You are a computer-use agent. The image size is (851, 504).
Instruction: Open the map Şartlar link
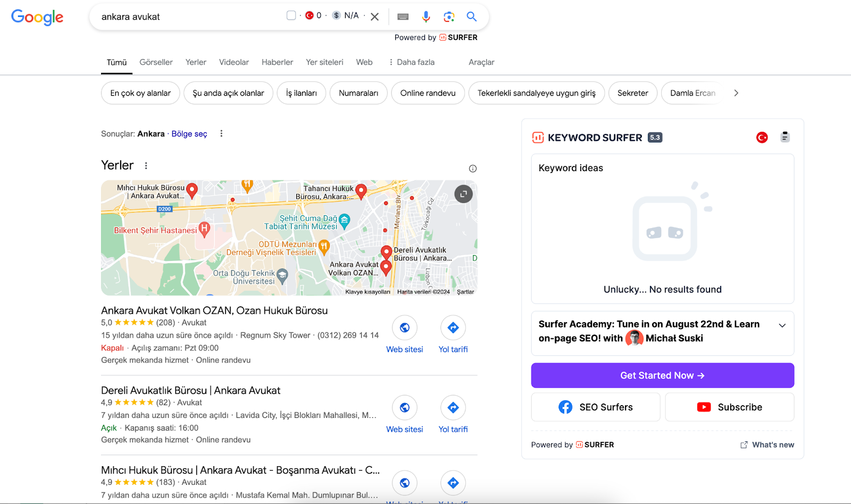click(465, 292)
